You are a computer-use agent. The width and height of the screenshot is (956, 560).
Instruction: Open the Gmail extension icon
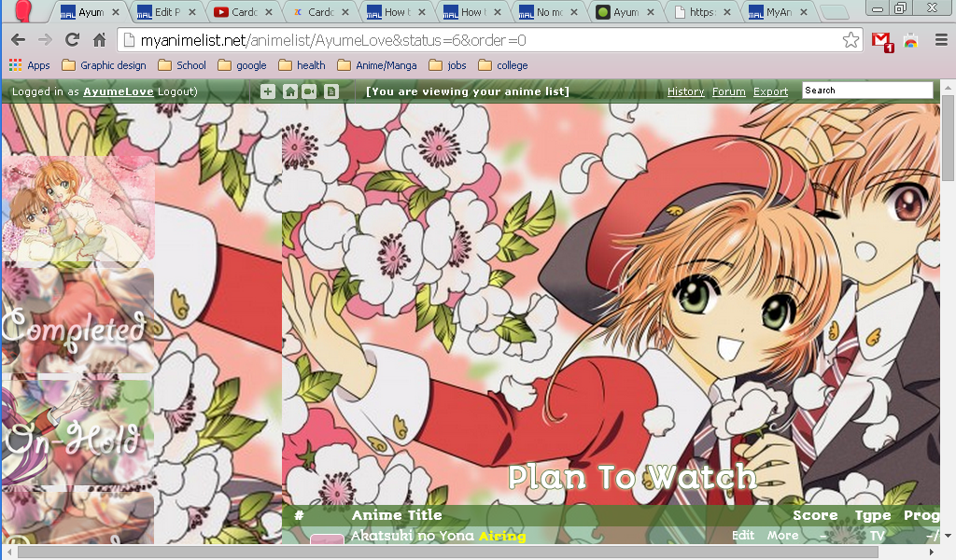coord(881,41)
